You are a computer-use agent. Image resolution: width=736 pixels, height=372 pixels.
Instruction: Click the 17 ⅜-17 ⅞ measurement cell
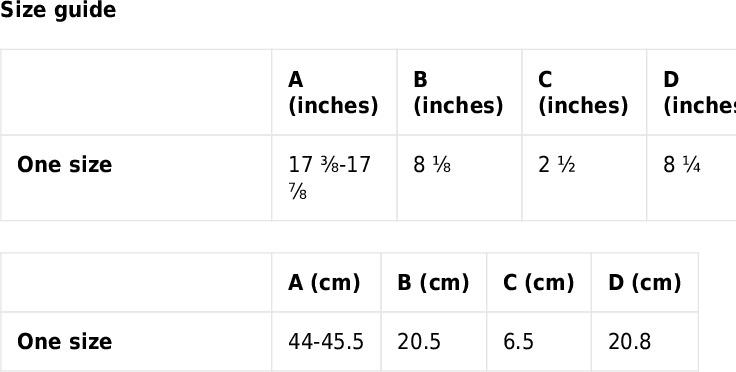[x=334, y=178]
